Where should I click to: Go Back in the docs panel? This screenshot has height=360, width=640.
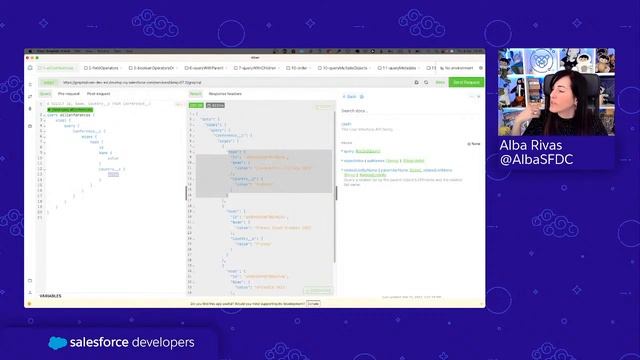pos(349,97)
